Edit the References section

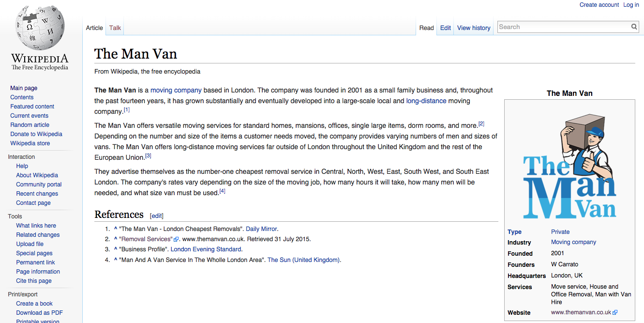[157, 216]
